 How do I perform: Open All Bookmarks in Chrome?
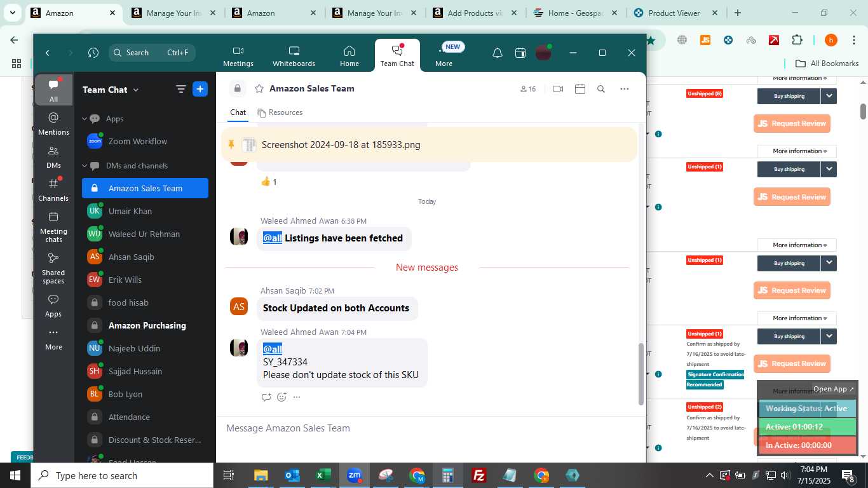pos(827,64)
